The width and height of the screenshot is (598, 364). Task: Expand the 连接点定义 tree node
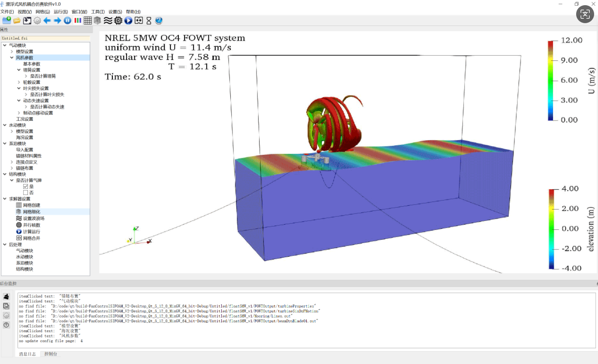coord(12,162)
